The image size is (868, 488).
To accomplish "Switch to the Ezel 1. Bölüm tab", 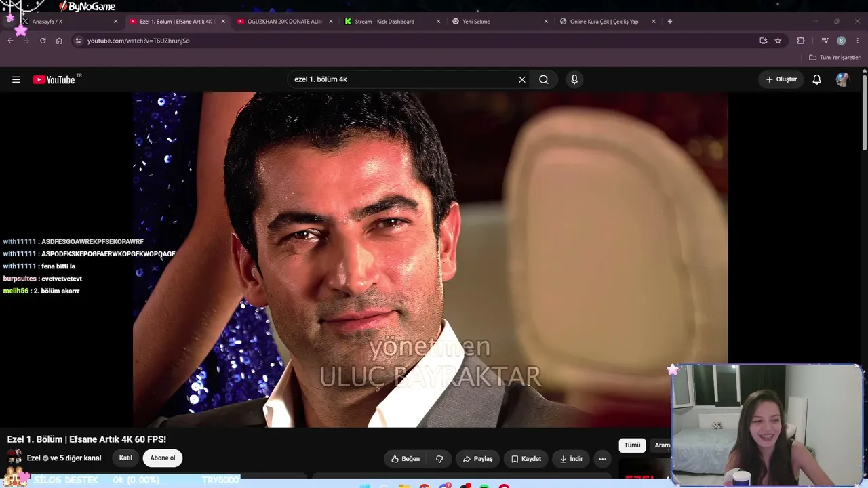I will (x=176, y=22).
